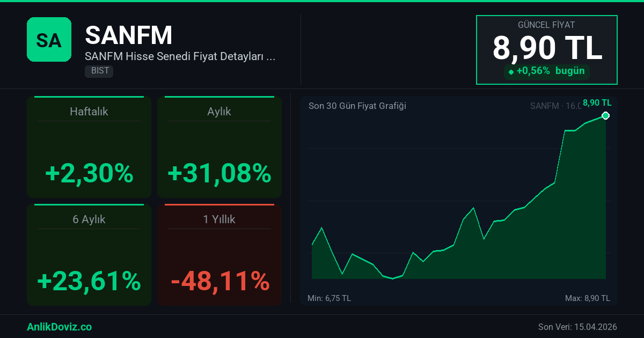Click the Min: 6,75 TL label
Viewport: 644px width, 338px height.
[x=329, y=298]
